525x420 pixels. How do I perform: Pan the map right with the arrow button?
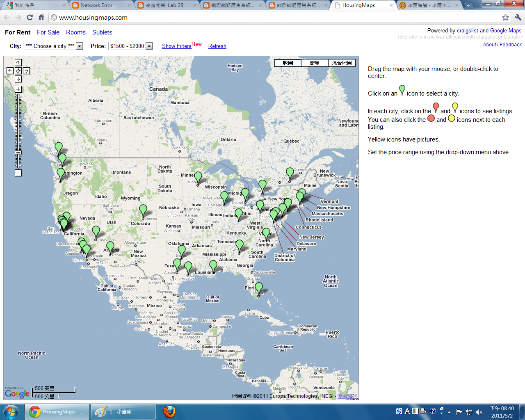point(26,71)
